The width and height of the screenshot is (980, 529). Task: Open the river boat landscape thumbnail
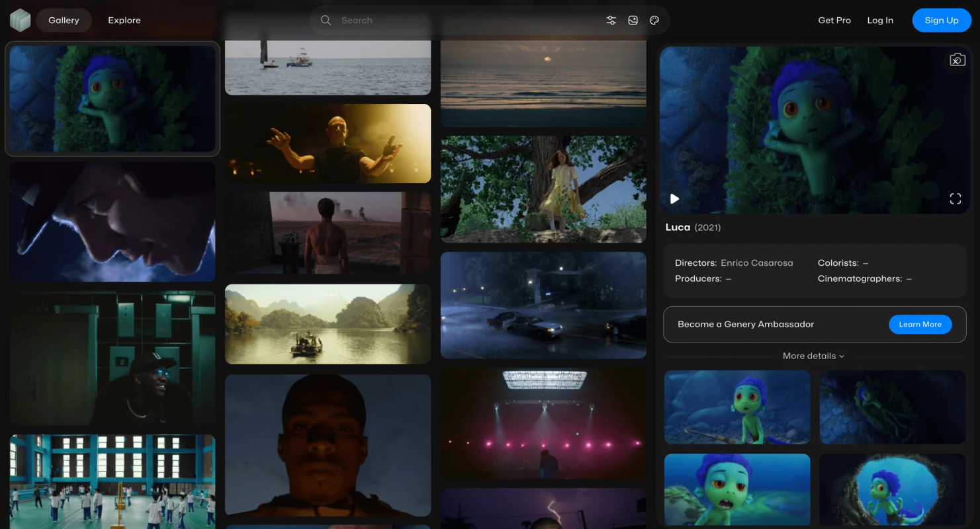click(x=328, y=324)
